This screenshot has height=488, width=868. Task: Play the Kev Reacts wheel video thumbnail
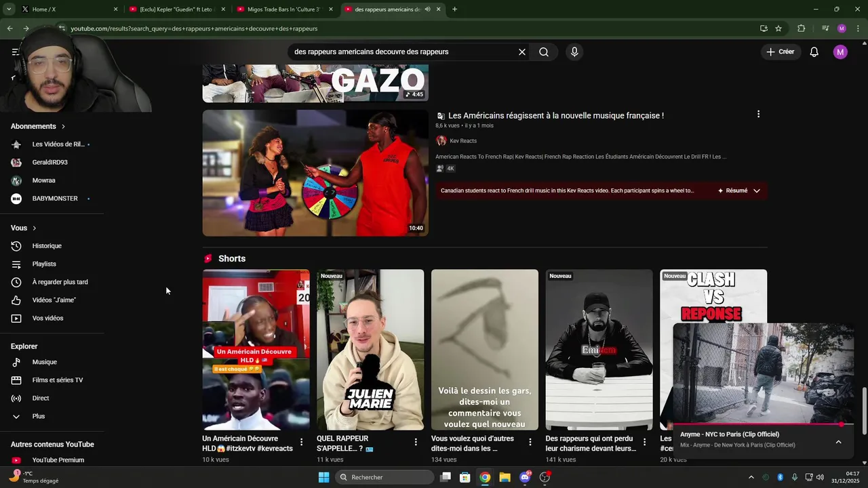(x=315, y=173)
